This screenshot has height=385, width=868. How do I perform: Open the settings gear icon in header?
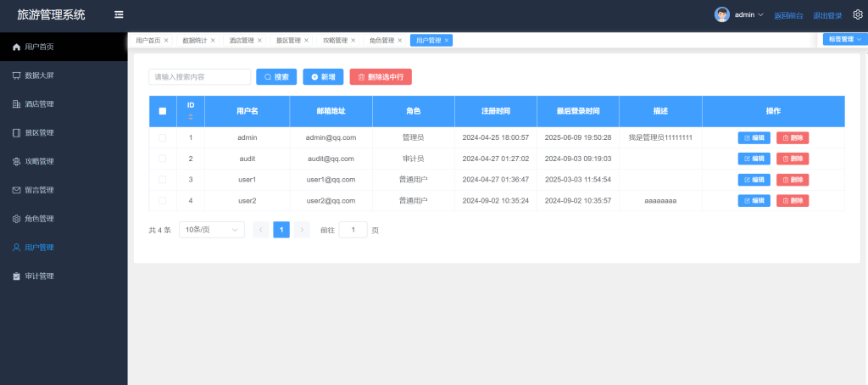858,15
